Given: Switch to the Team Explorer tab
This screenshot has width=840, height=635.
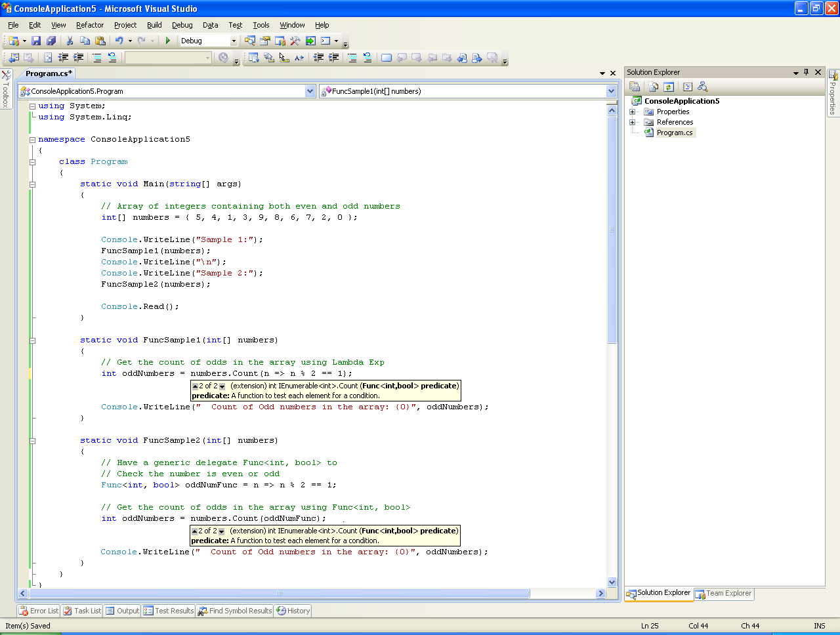Looking at the screenshot, I should 724,594.
